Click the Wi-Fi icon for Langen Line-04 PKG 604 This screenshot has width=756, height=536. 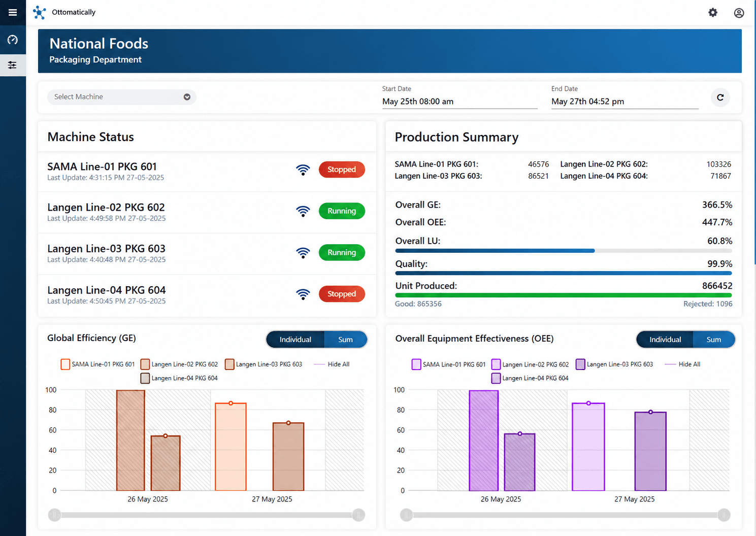tap(303, 294)
